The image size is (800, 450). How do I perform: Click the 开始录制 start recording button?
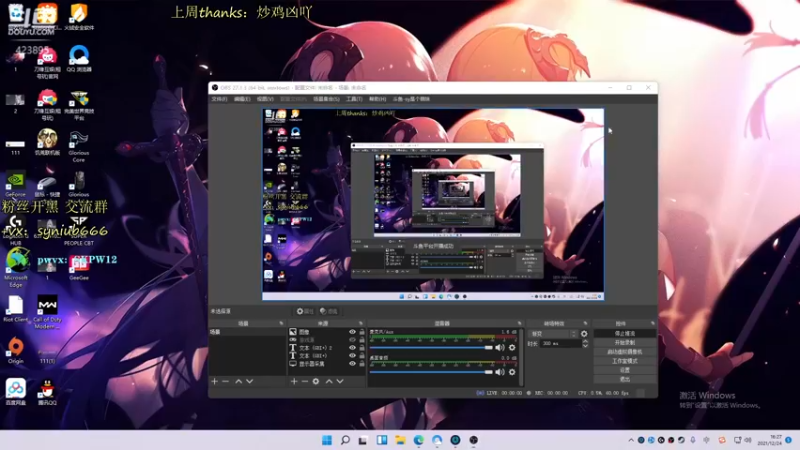624,342
